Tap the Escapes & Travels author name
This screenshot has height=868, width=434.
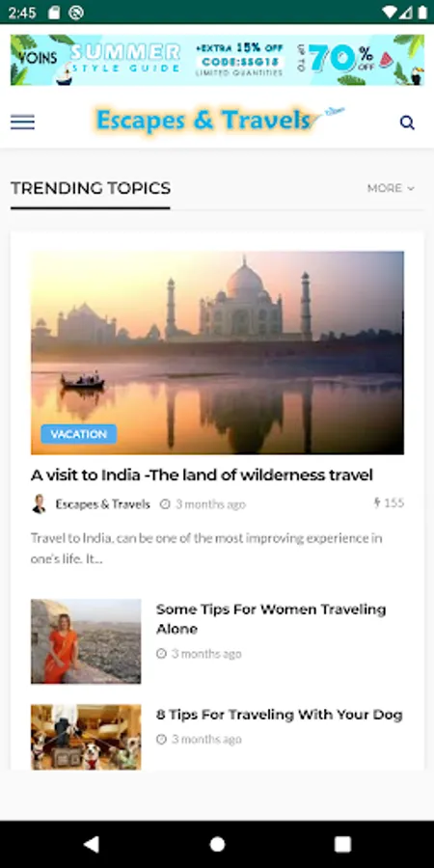(x=103, y=504)
